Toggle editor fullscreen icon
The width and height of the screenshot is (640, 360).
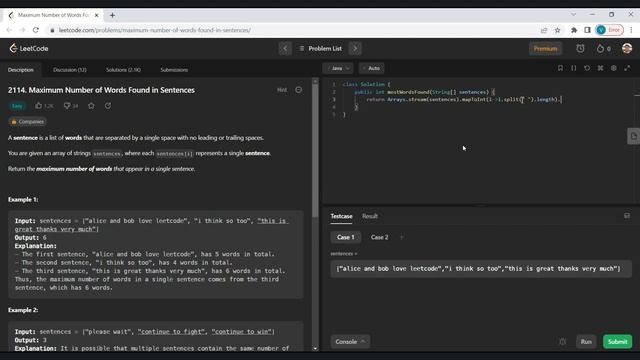click(x=627, y=68)
